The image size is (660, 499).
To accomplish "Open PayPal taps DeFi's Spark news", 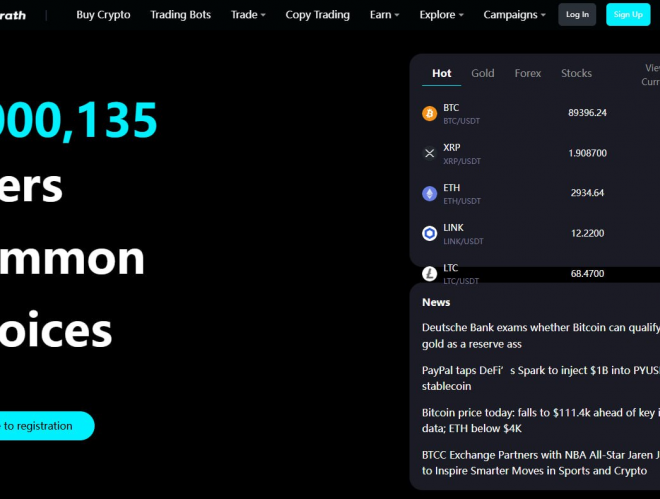I will coord(540,378).
